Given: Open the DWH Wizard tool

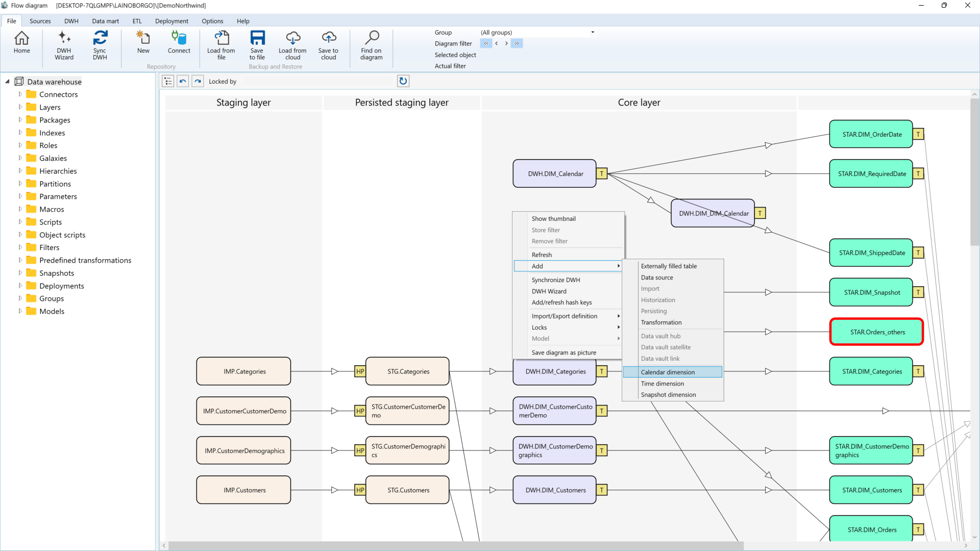Looking at the screenshot, I should [64, 45].
